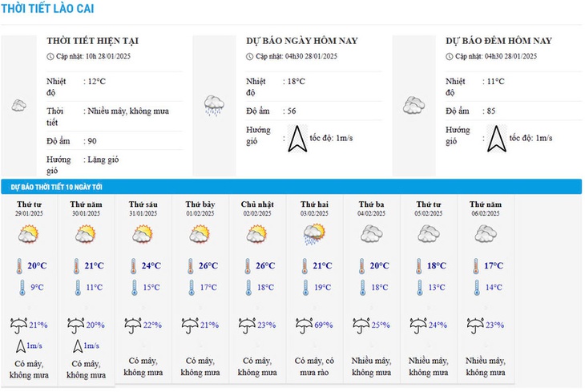Viewport: 585px width, 392px height.
Task: Click the weather icon for 31/01/2025
Action: 143,234
